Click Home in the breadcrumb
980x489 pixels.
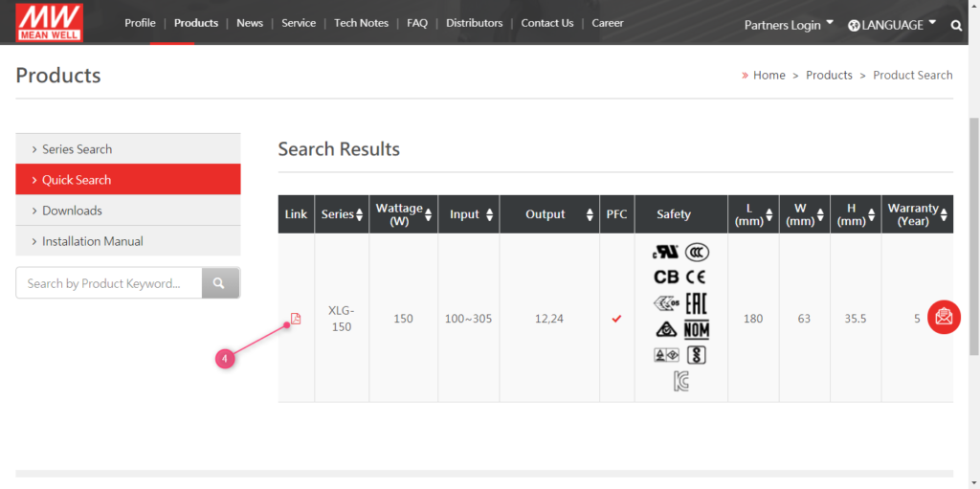pyautogui.click(x=769, y=75)
